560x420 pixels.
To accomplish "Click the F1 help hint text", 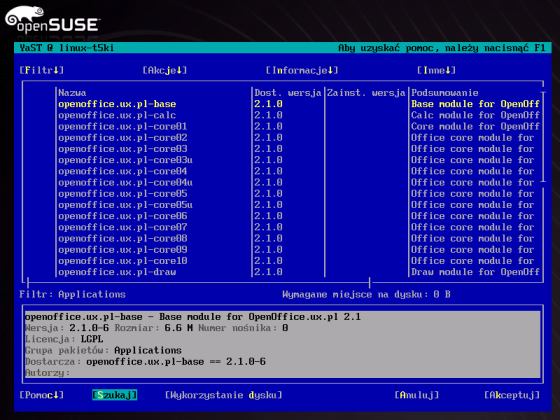I will click(x=442, y=48).
